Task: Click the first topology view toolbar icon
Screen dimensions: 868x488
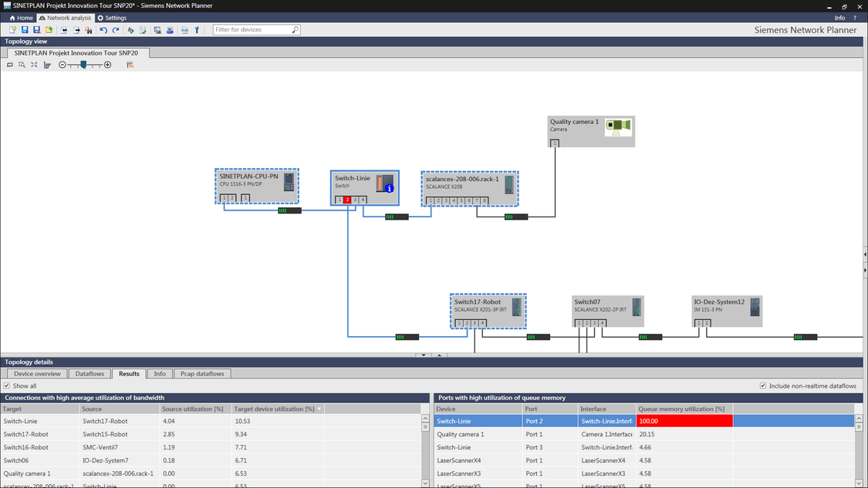Action: [10, 65]
